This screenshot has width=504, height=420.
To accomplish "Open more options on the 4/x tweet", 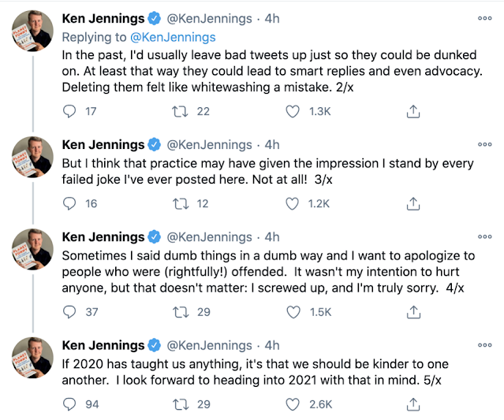I will (x=484, y=237).
